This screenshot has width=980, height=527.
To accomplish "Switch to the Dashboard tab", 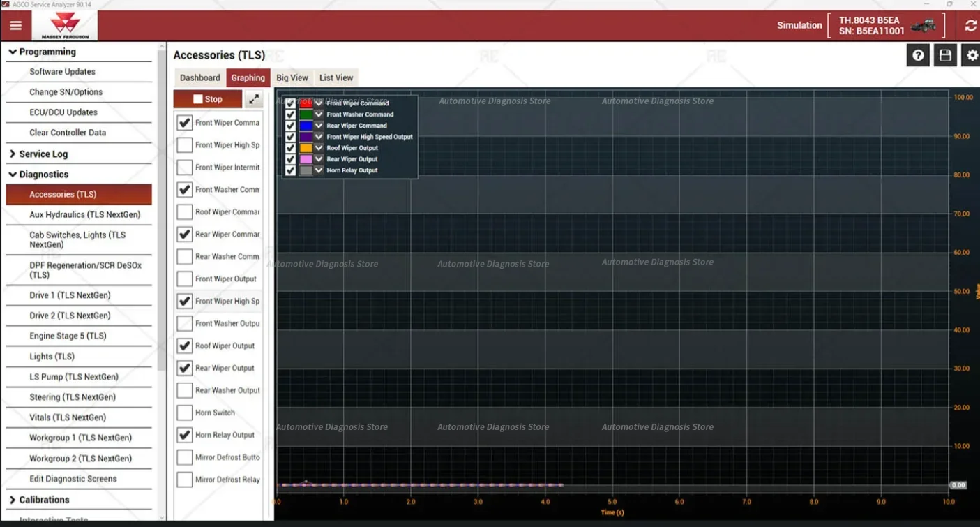I will point(199,78).
